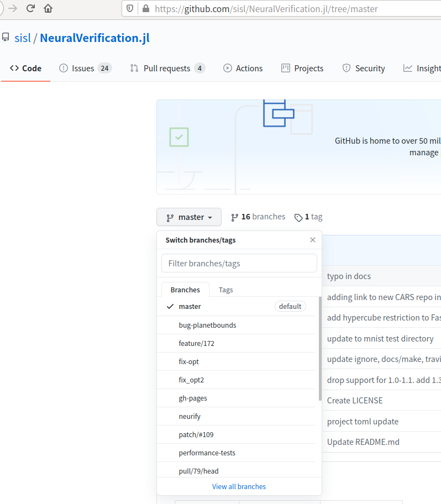Open the Pull requests tab

pos(168,68)
